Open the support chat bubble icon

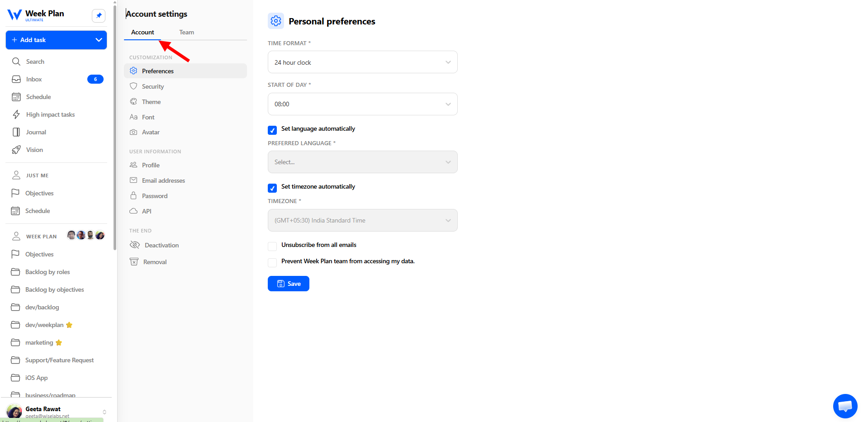tap(845, 406)
